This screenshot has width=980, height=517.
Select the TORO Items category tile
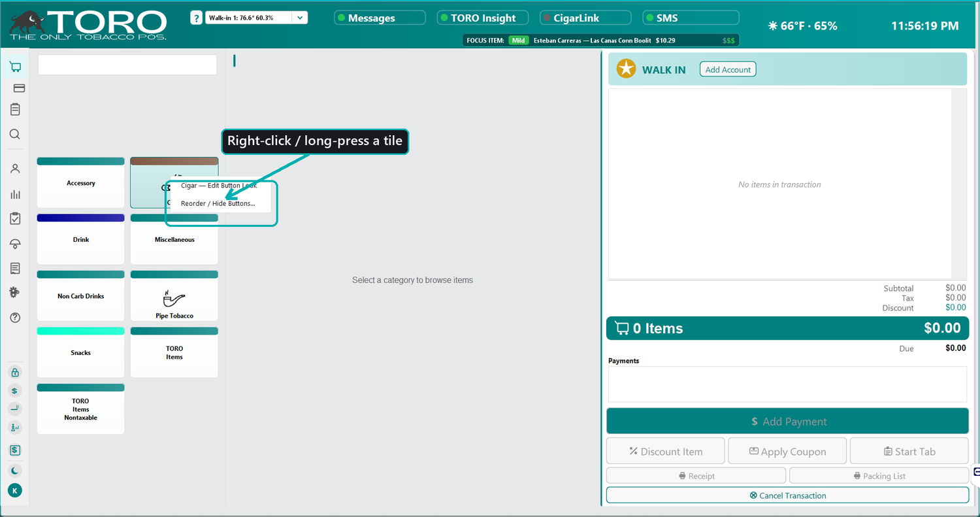point(174,352)
